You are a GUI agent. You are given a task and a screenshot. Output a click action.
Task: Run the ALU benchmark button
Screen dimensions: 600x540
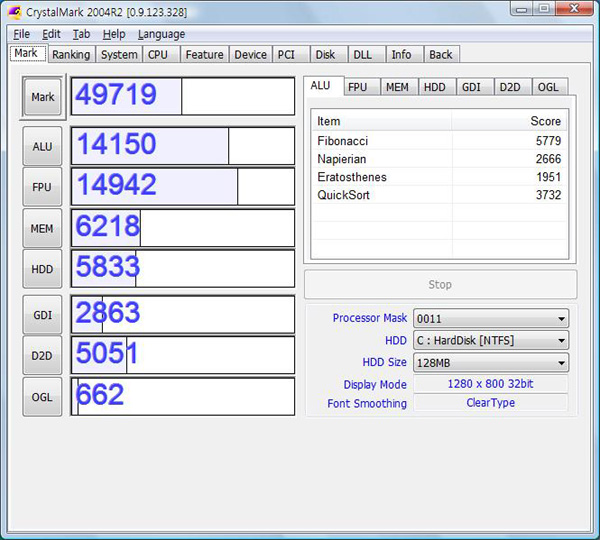[x=42, y=146]
